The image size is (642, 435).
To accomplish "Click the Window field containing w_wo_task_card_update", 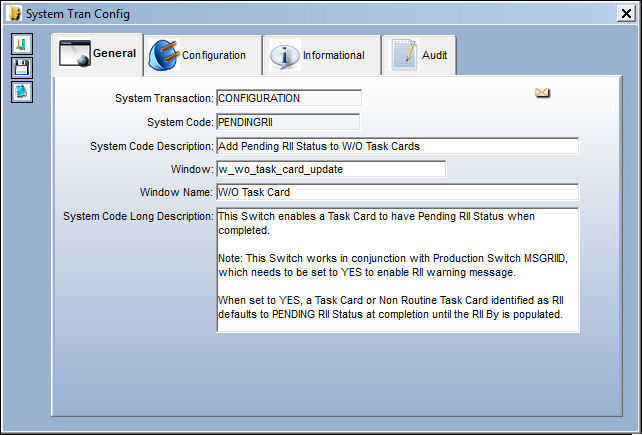I will (x=331, y=169).
